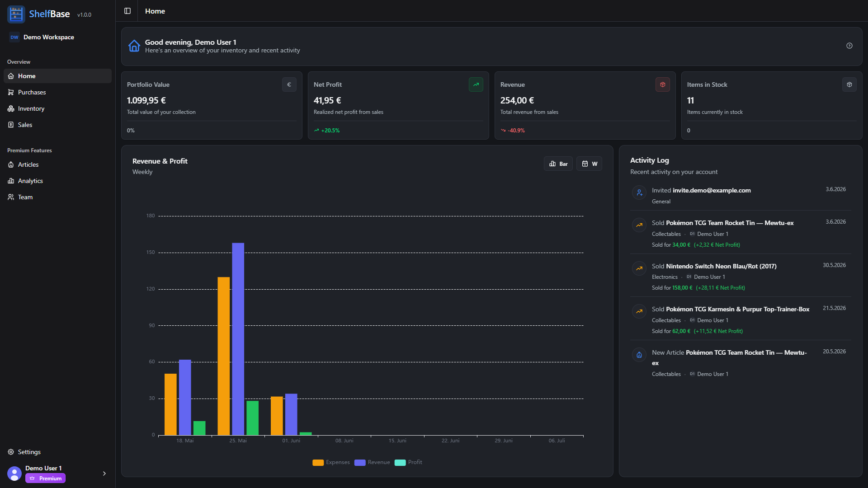Open the W weekly period selector
Screen dimensions: 868x488
coord(589,164)
